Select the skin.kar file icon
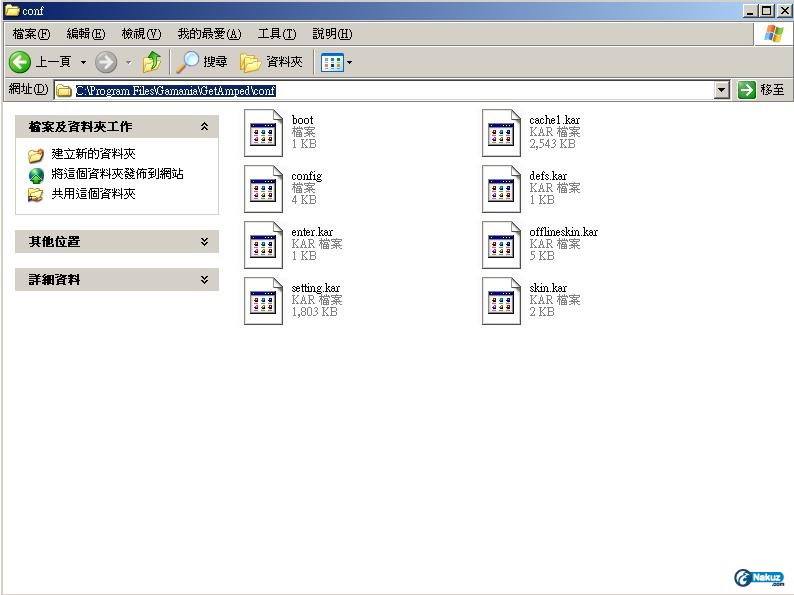Screen dimensions: 794x595 point(501,301)
